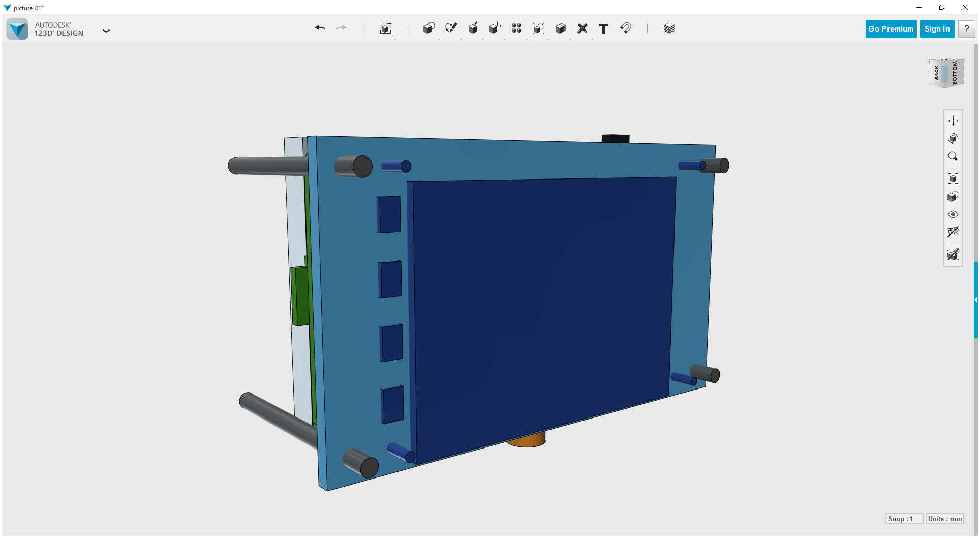Select the Transform move tool

pos(385,28)
